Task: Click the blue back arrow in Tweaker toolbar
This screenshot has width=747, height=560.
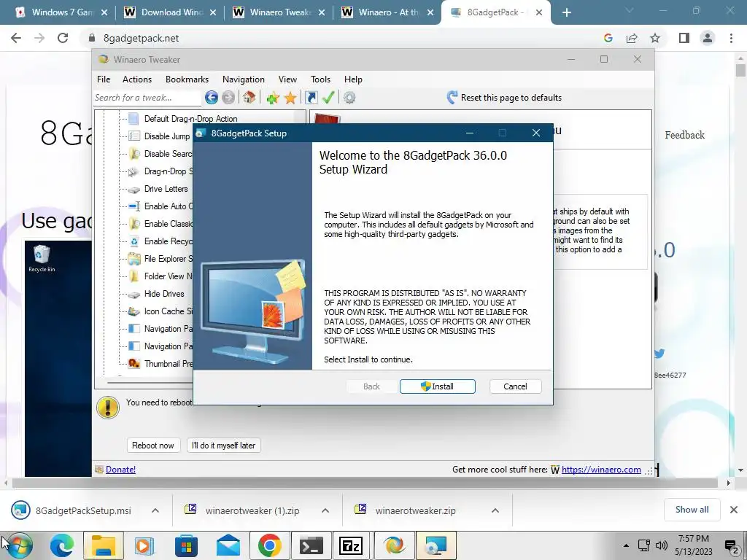Action: (x=211, y=98)
